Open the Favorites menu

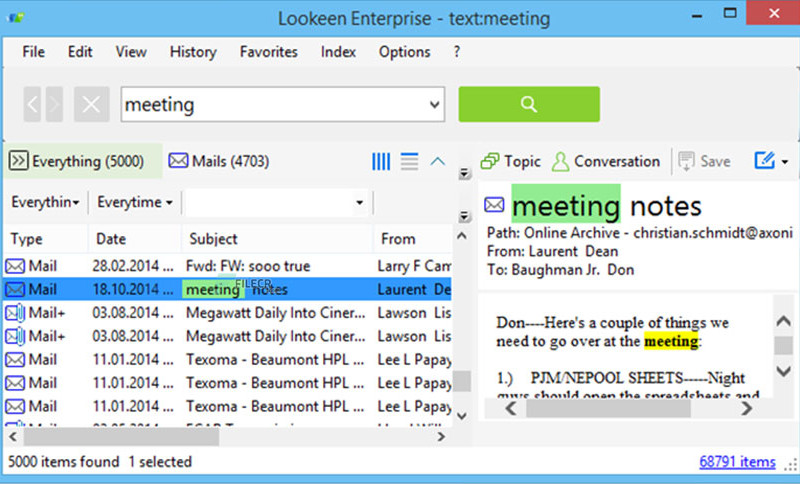[x=268, y=52]
